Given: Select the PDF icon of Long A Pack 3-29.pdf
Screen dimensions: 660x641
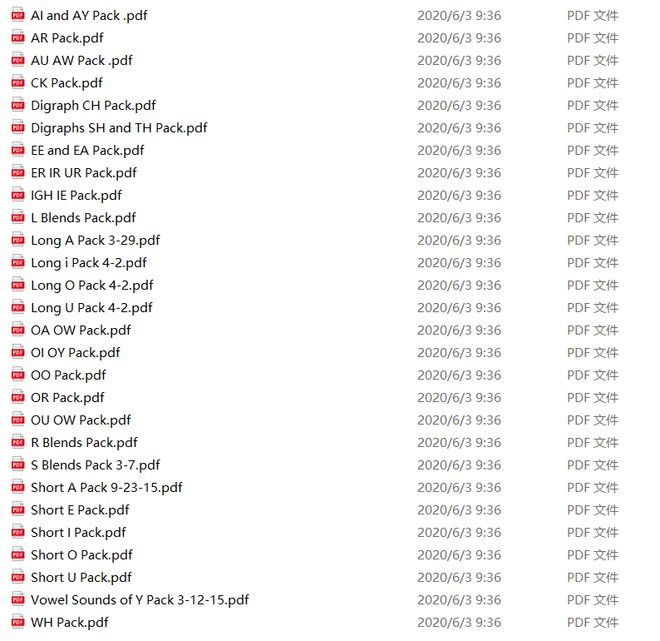Looking at the screenshot, I should click(x=18, y=240).
